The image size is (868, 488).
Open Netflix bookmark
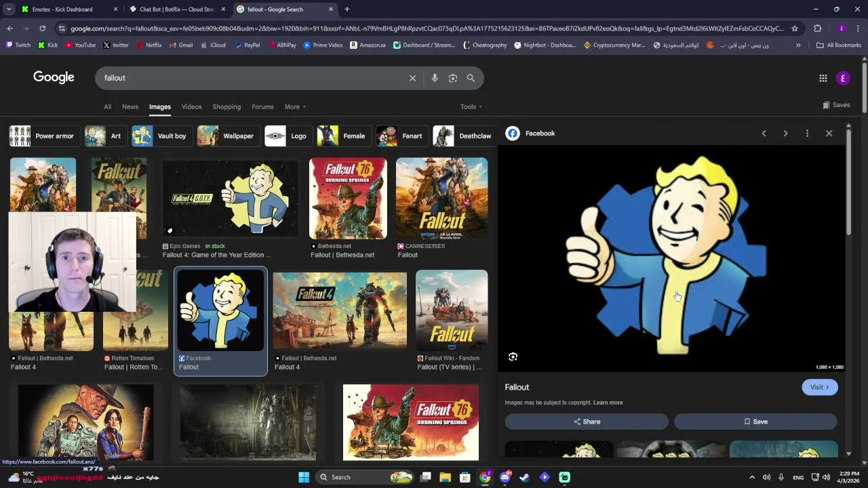[x=149, y=45]
